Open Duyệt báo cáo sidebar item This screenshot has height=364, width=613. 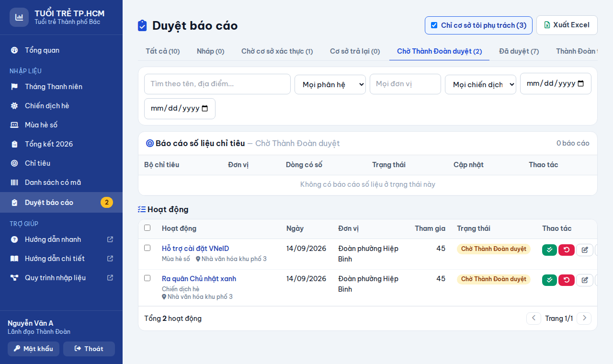[61, 203]
